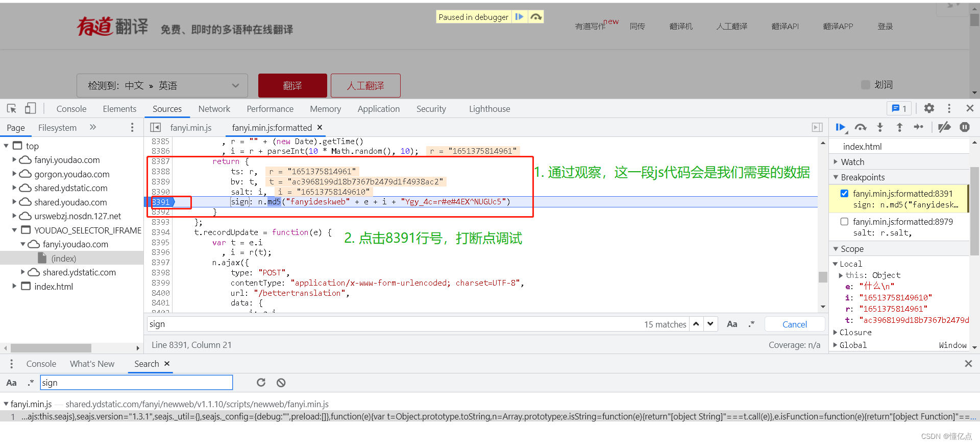
Task: Collapse YOUDAO_SELECTOR_IFRAME node
Action: 14,230
